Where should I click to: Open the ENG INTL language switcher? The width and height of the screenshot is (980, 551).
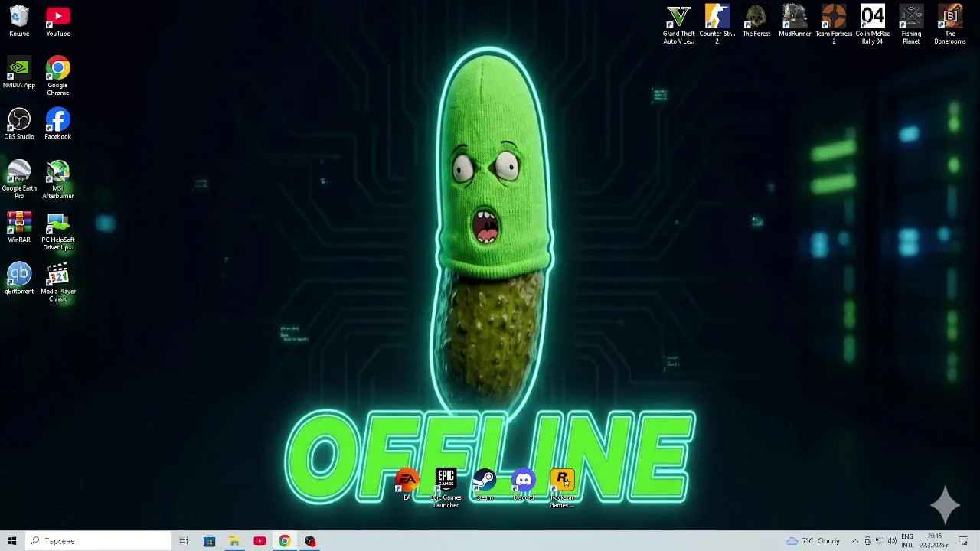click(907, 541)
